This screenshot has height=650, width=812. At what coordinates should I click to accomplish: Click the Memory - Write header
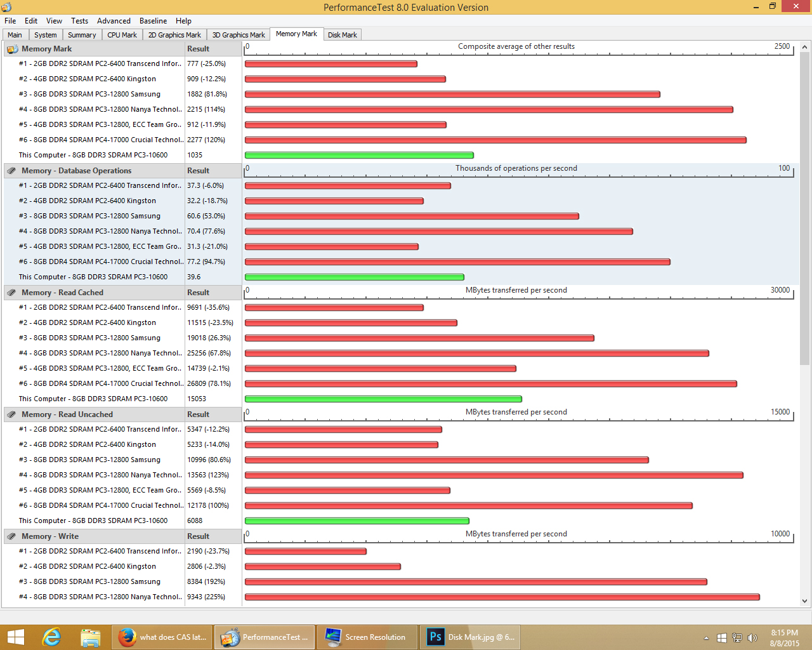pyautogui.click(x=94, y=536)
